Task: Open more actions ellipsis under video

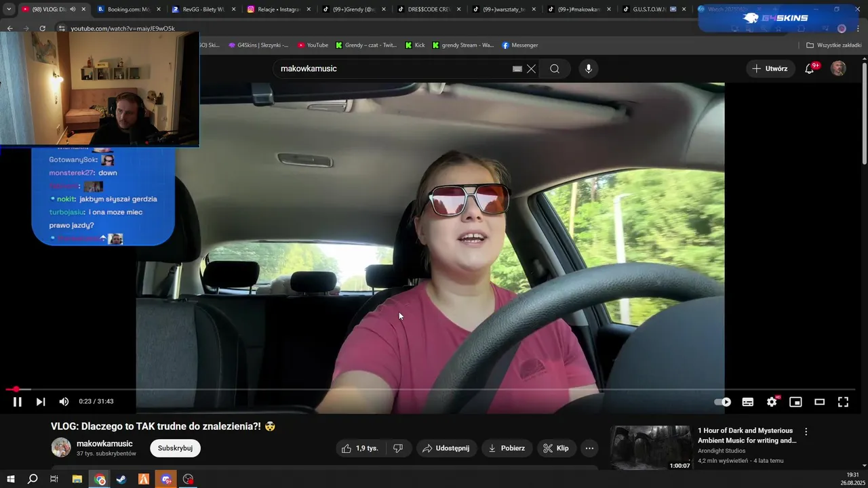Action: click(x=589, y=448)
